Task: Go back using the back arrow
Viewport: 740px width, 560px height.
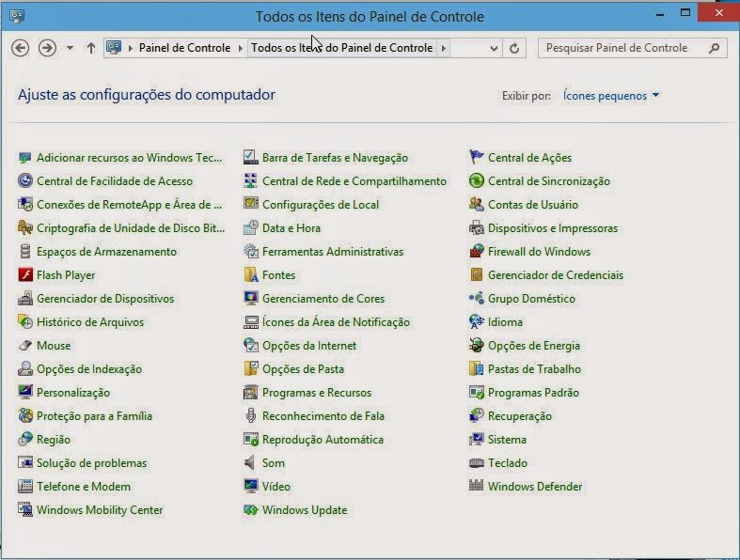Action: (21, 48)
